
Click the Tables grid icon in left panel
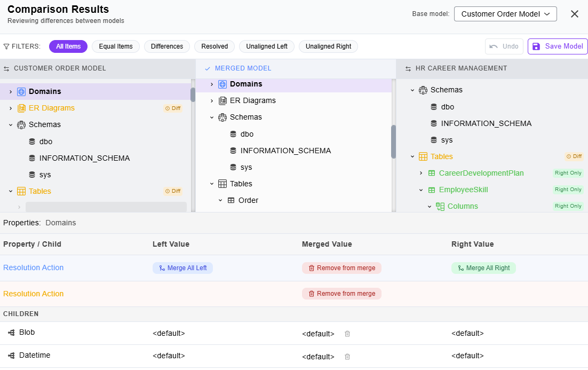(21, 191)
